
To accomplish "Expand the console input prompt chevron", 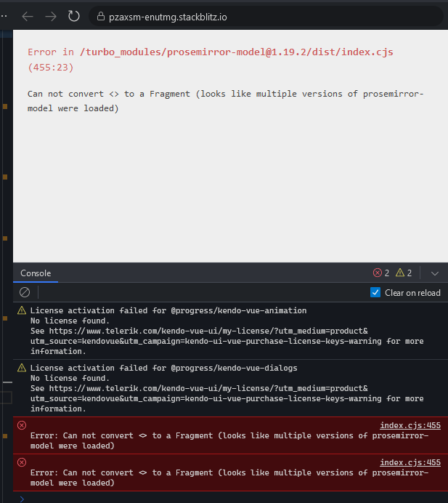I will coord(22,498).
